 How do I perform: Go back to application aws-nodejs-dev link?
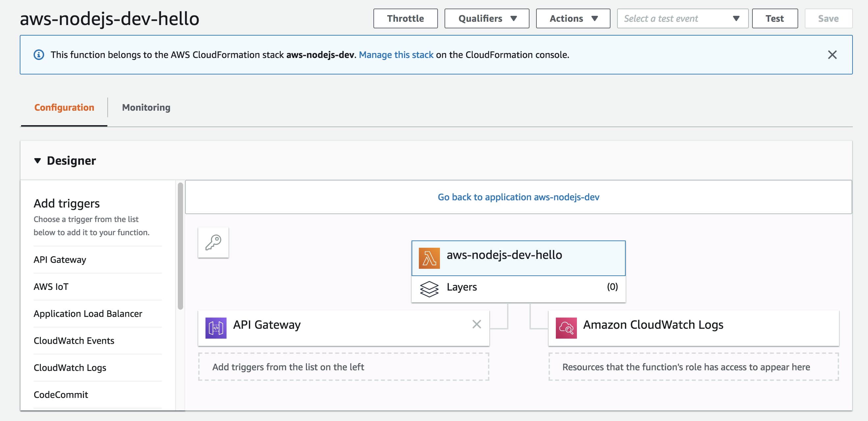(518, 197)
